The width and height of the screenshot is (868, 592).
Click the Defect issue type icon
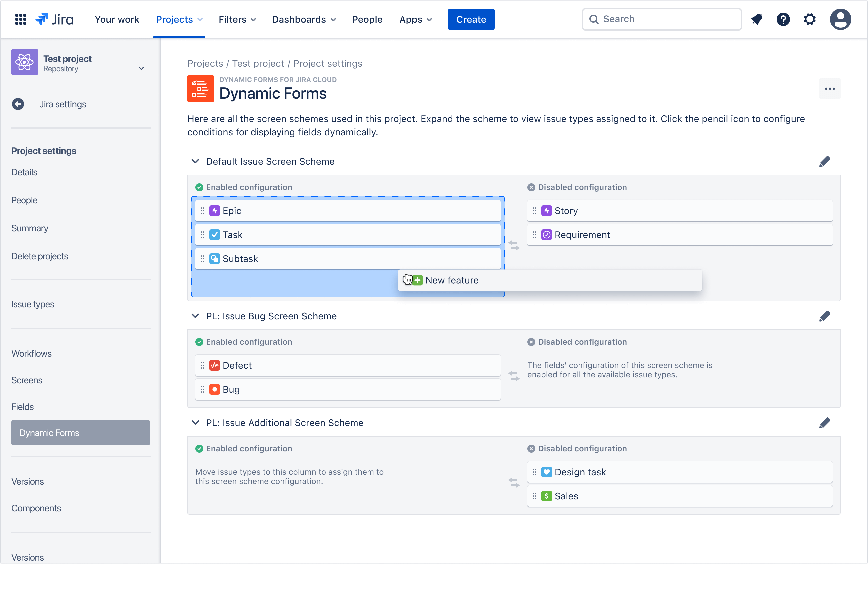point(215,365)
